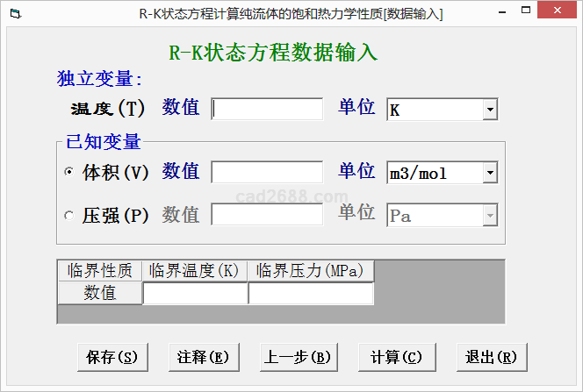Open the pressure unit Pa dropdown
This screenshot has width=583, height=392.
coord(490,216)
